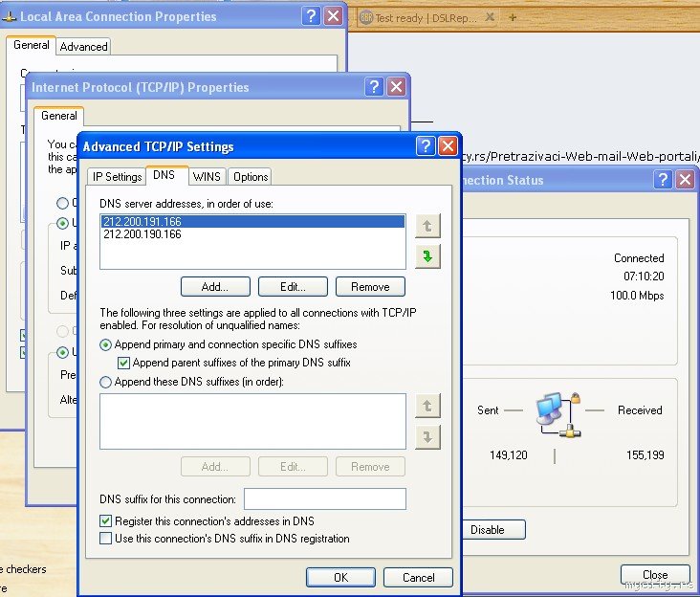
Task: Close the Connection Status window with X
Action: [686, 180]
